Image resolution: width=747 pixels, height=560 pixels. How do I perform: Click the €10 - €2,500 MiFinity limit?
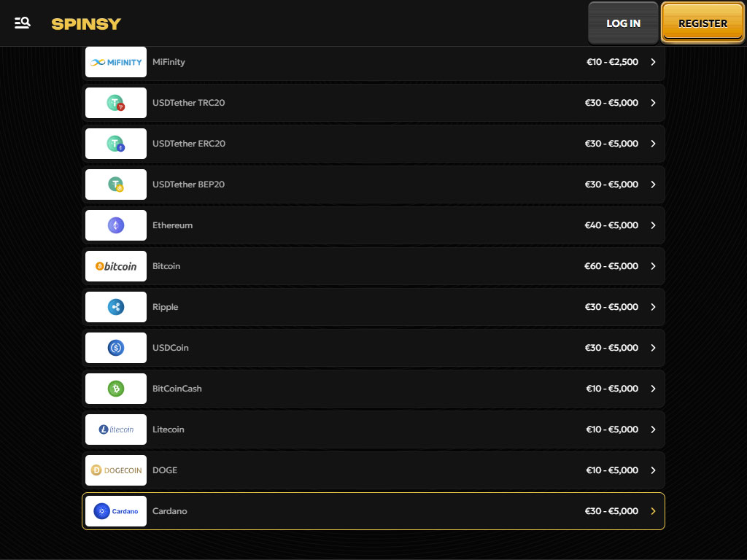[x=612, y=62]
